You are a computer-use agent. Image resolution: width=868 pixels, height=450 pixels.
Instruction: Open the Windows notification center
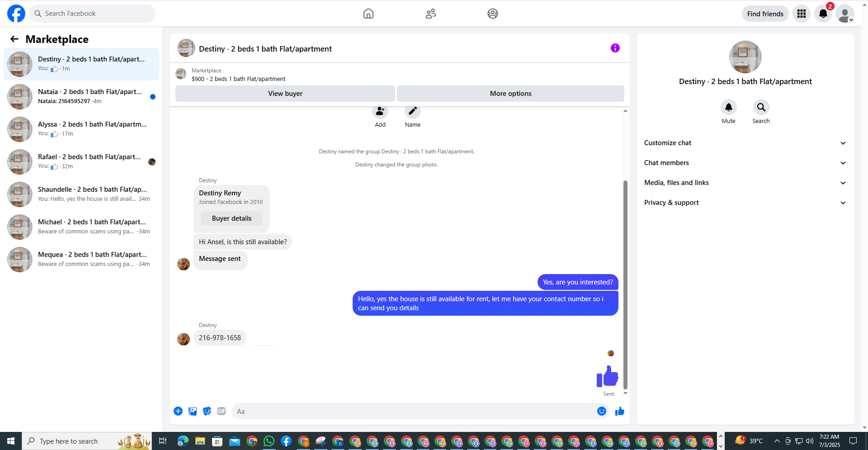(853, 441)
